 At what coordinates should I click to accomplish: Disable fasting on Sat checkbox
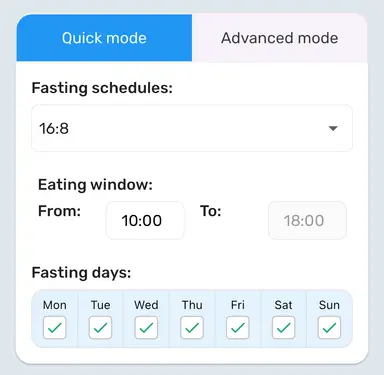pyautogui.click(x=283, y=328)
